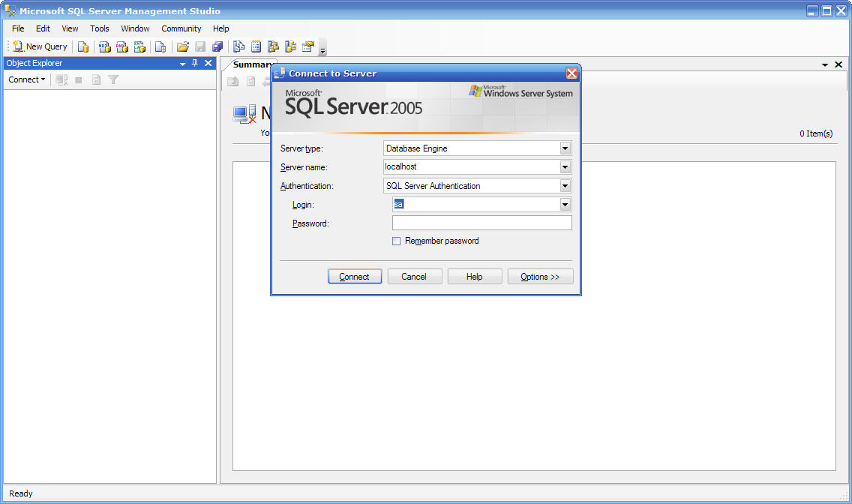The width and height of the screenshot is (852, 504).
Task: Expand the Login dropdown arrow
Action: [565, 204]
